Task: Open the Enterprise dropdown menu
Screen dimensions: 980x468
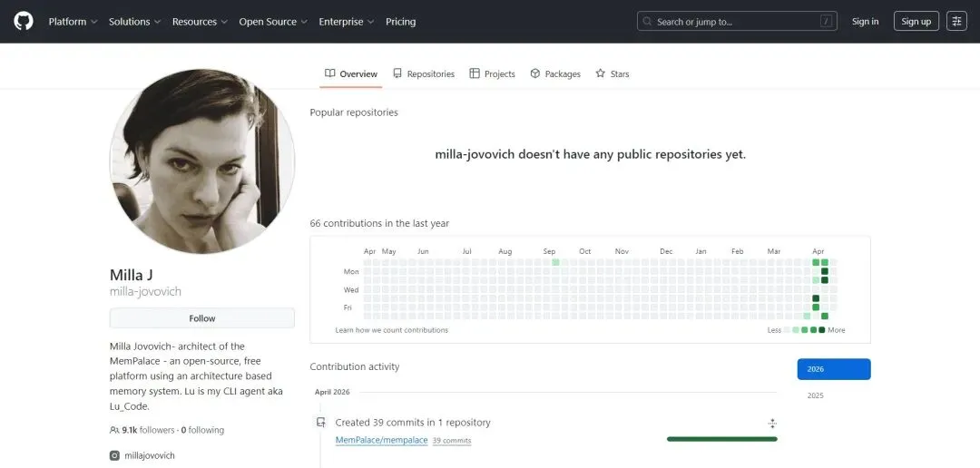Action: tap(346, 22)
